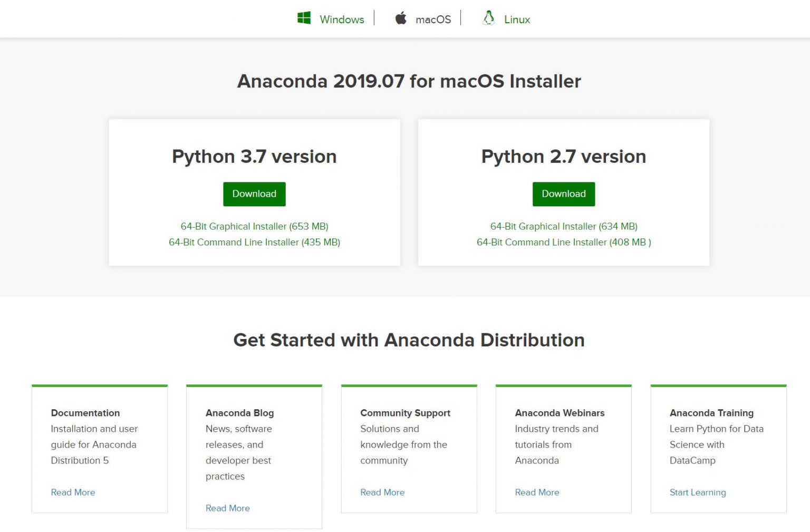Click the Anaconda 2019.07 for macOS heading
Viewport: 810px width, 532px height.
[409, 81]
